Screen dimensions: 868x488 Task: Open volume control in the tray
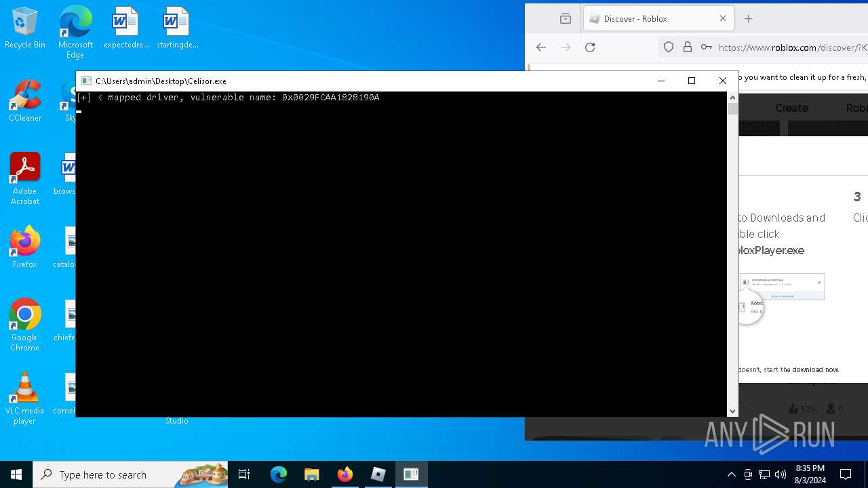click(781, 474)
